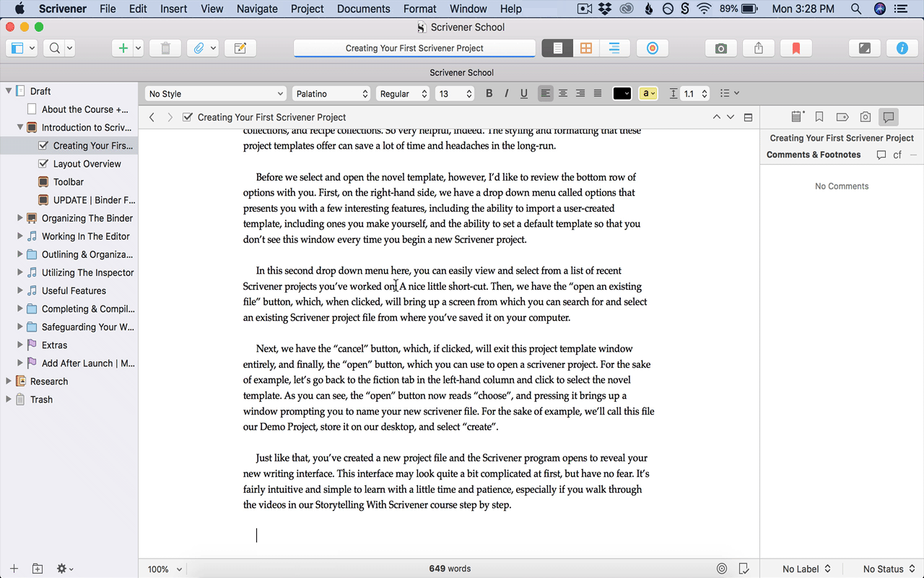Toggle bold formatting
The width and height of the screenshot is (924, 578).
tap(489, 94)
